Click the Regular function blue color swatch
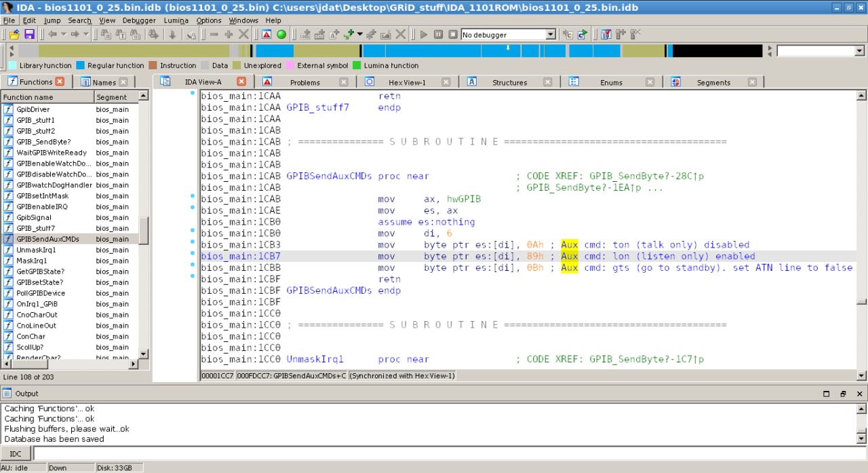This screenshot has width=868, height=473. pos(81,66)
